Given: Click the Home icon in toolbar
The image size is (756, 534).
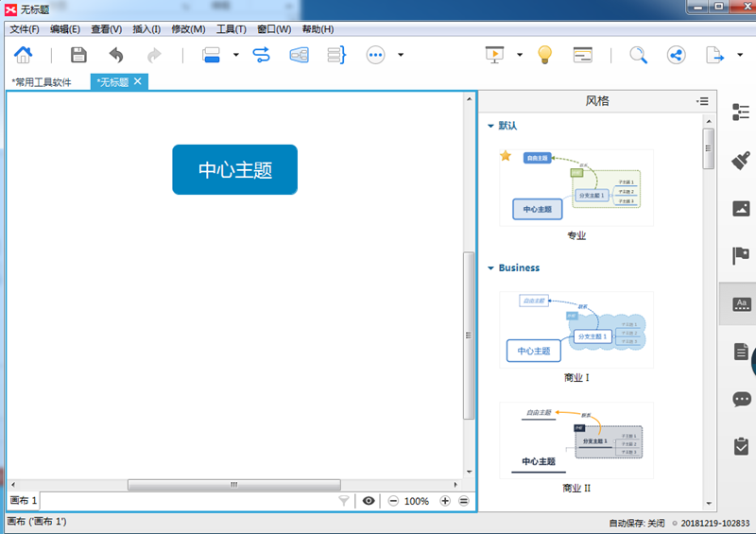Looking at the screenshot, I should (x=23, y=55).
